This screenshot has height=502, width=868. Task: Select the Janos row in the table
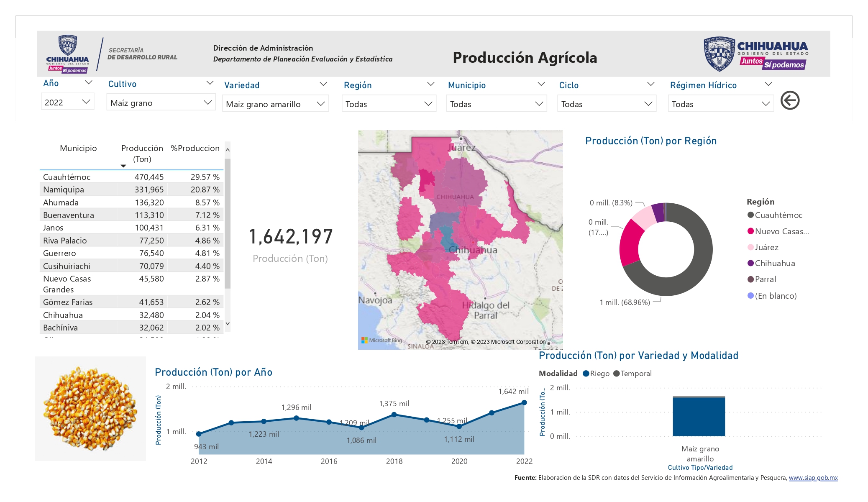132,228
